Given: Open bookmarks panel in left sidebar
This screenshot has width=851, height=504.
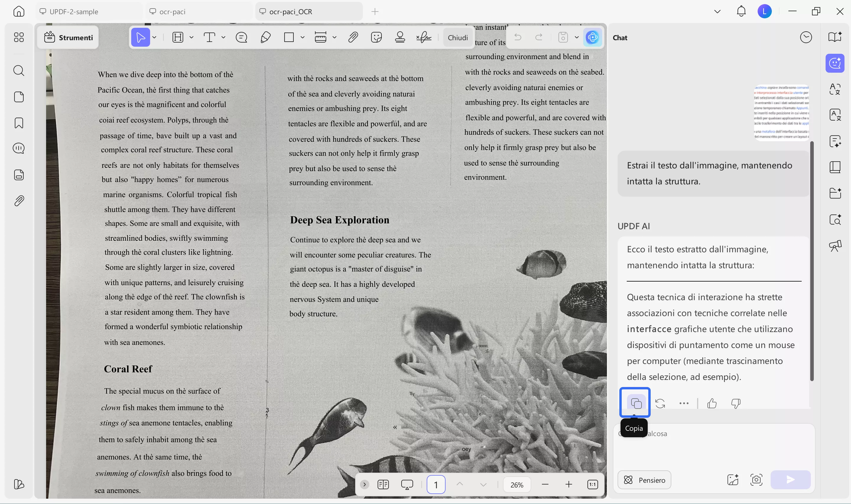Looking at the screenshot, I should pos(19,123).
